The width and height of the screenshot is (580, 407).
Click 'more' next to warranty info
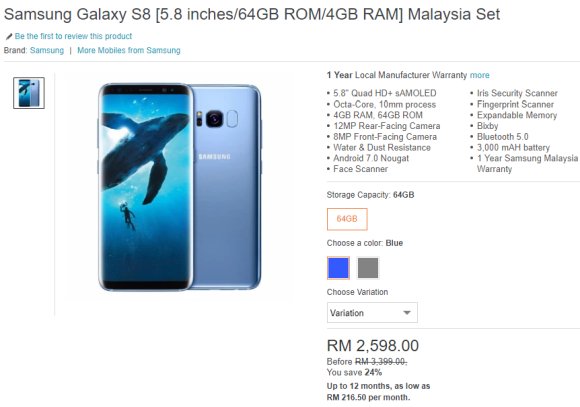point(479,75)
